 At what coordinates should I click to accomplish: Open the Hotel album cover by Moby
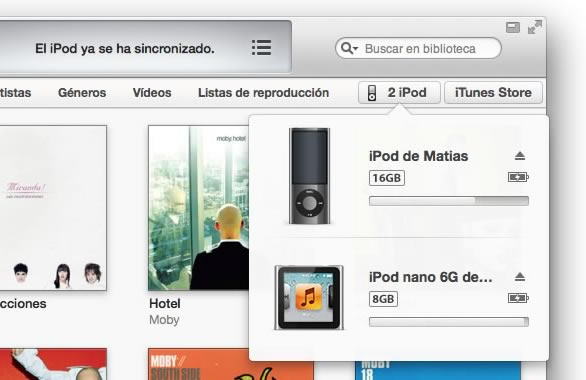[x=198, y=208]
